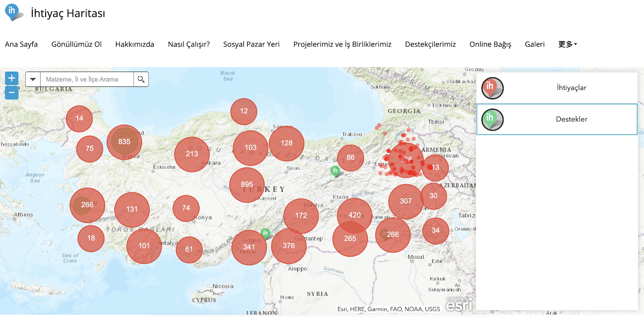Zoom out of the map

tap(12, 93)
